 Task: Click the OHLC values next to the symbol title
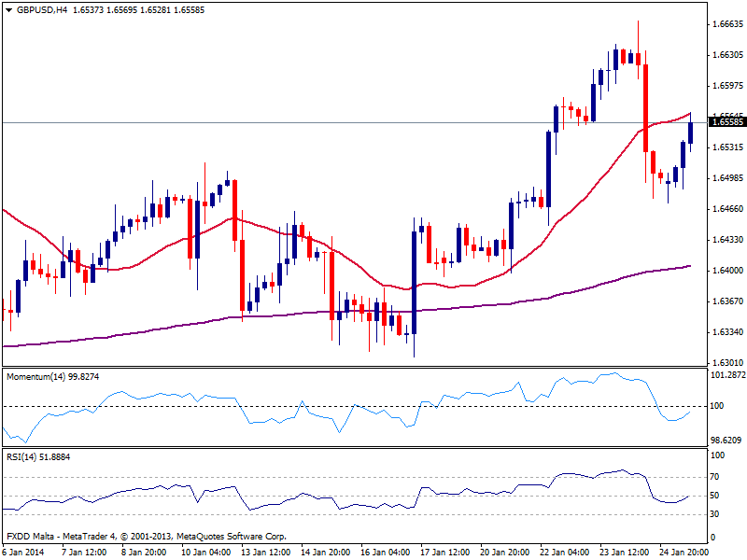coord(138,10)
